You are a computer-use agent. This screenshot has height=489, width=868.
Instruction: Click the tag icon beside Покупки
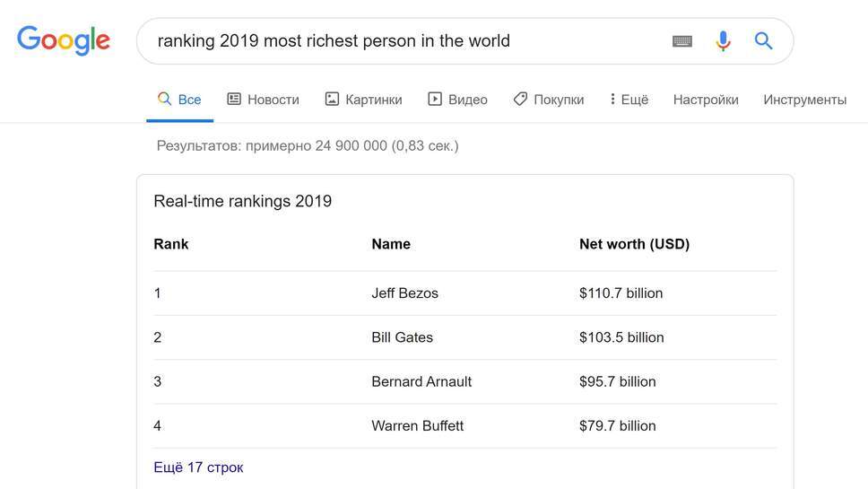pos(520,100)
